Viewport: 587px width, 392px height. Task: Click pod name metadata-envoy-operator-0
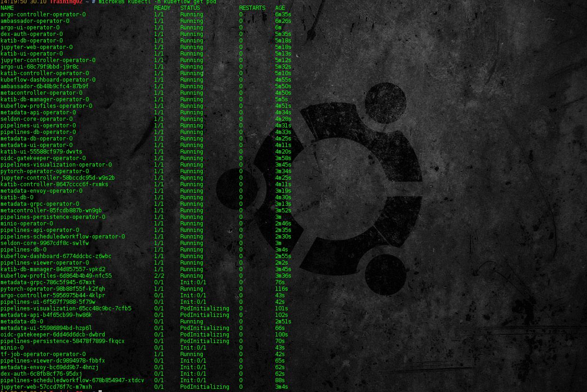click(42, 191)
